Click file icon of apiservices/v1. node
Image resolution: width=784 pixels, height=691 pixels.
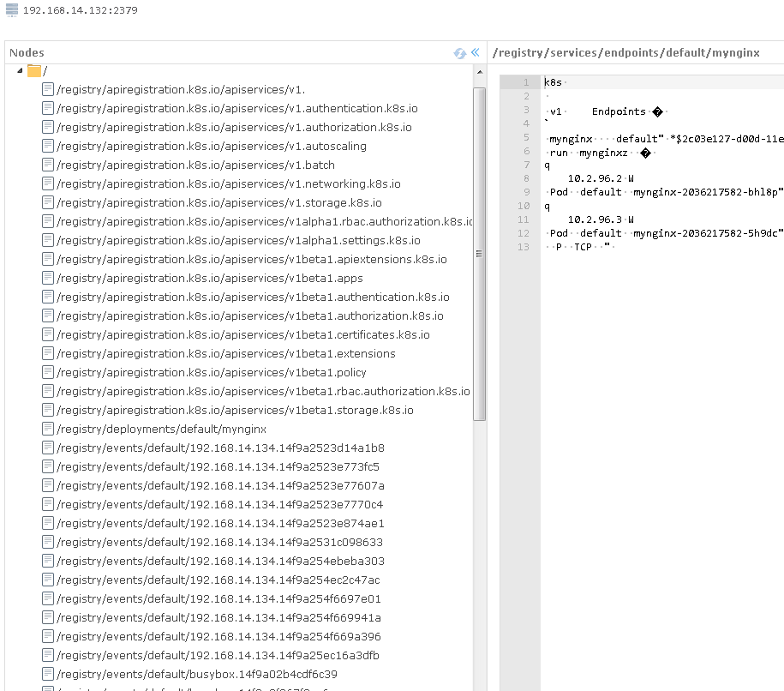[47, 89]
